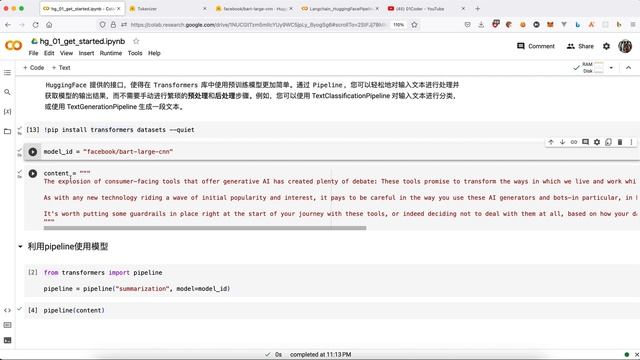Close the execution status bar

tap(637, 354)
